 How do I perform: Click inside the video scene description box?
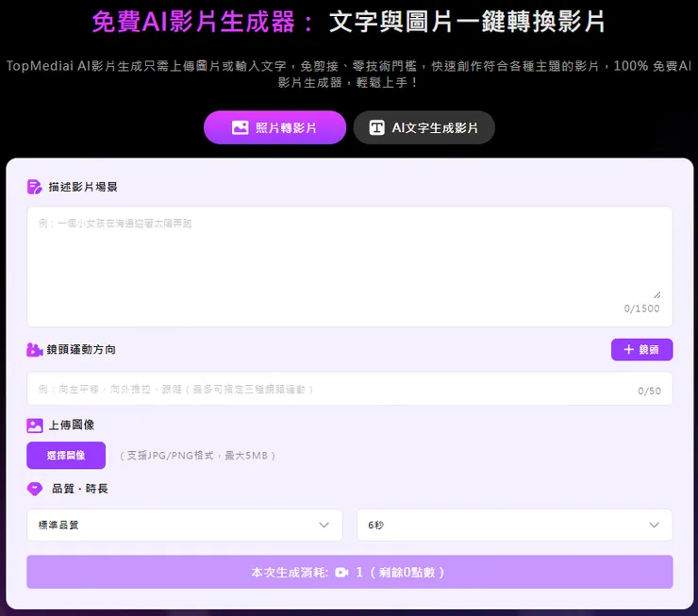point(349,267)
